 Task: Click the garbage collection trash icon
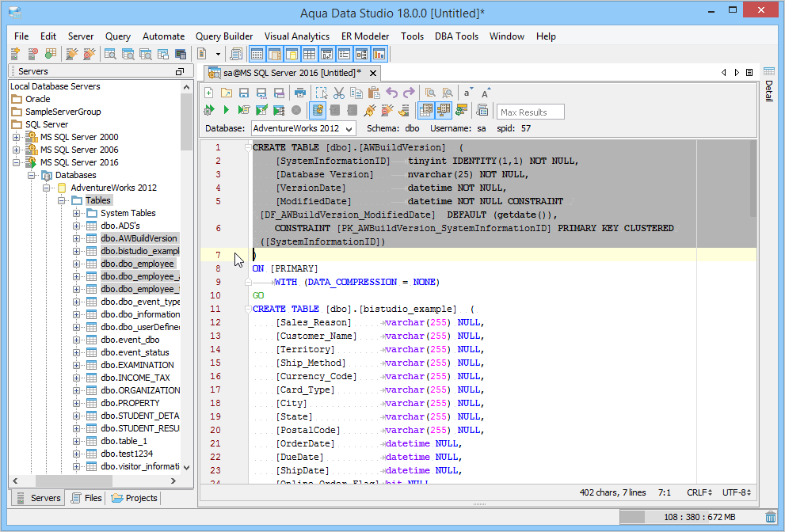coord(771,517)
